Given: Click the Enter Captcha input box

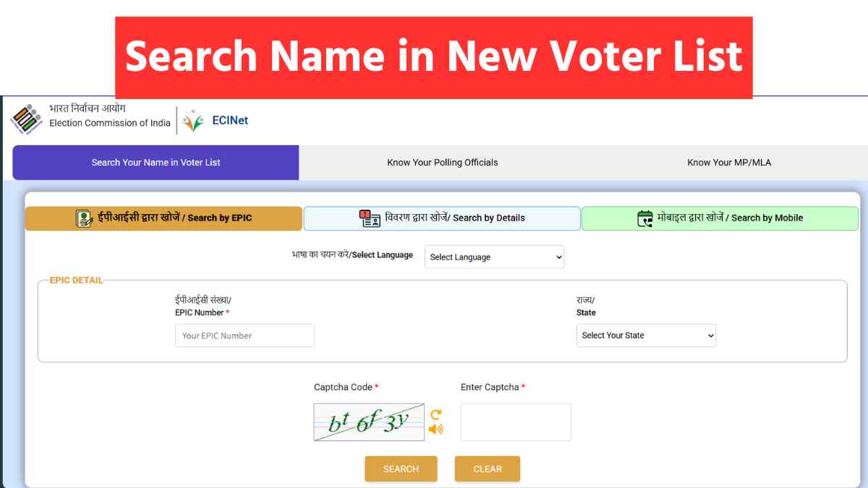Looking at the screenshot, I should point(515,421).
